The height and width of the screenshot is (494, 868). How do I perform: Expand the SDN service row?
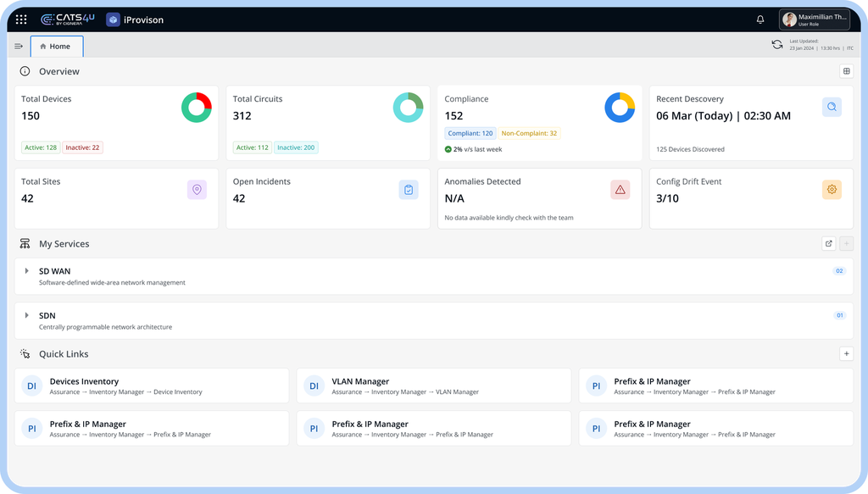[x=26, y=315]
